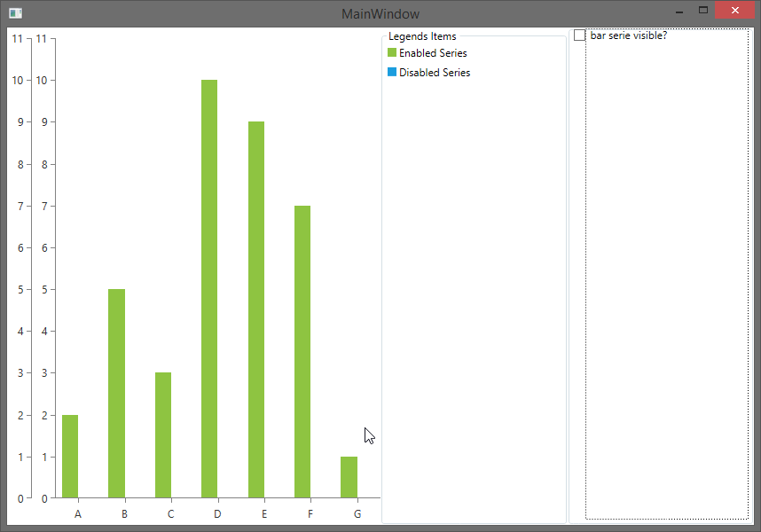Click the 'bar serie visible?' label text
The height and width of the screenshot is (532, 761).
tap(629, 35)
